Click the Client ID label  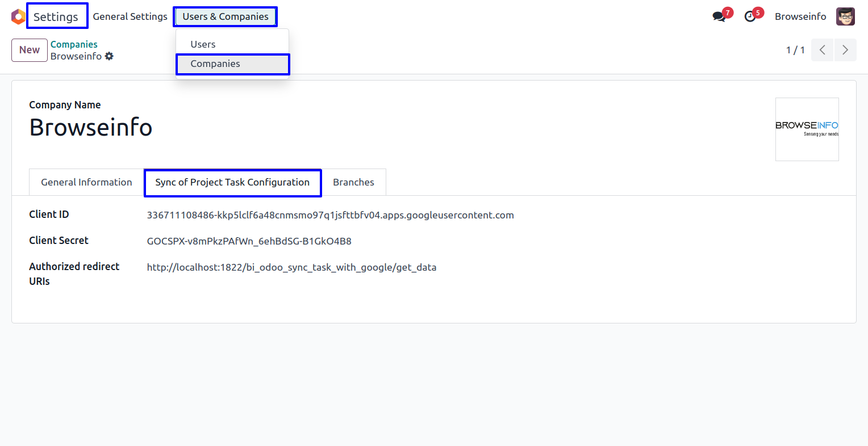[49, 214]
